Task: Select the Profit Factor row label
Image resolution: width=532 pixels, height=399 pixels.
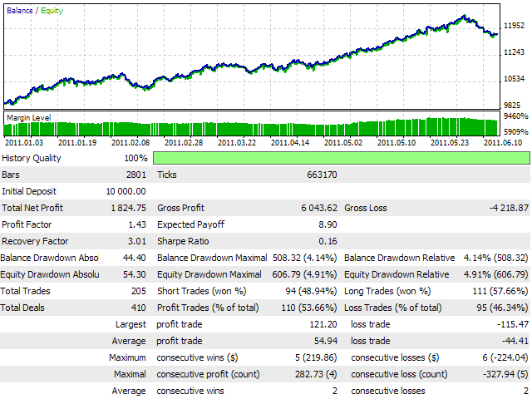Action: click(x=29, y=224)
